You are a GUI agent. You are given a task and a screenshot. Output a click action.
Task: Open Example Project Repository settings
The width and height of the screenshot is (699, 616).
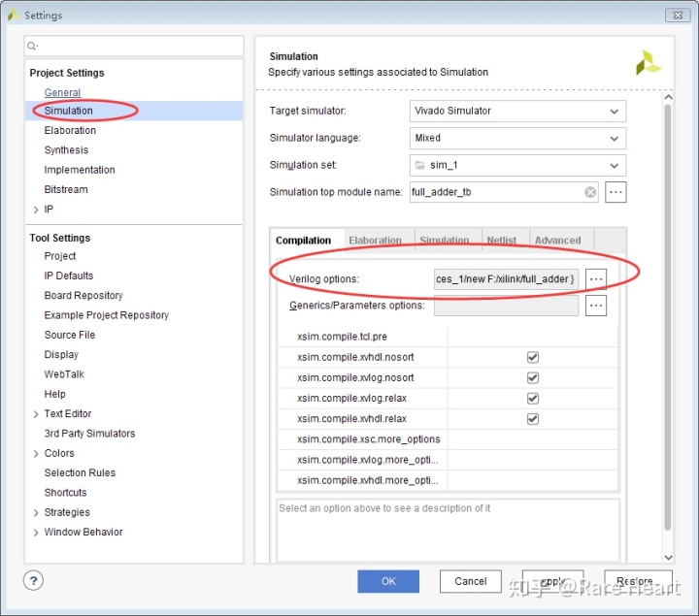click(107, 315)
